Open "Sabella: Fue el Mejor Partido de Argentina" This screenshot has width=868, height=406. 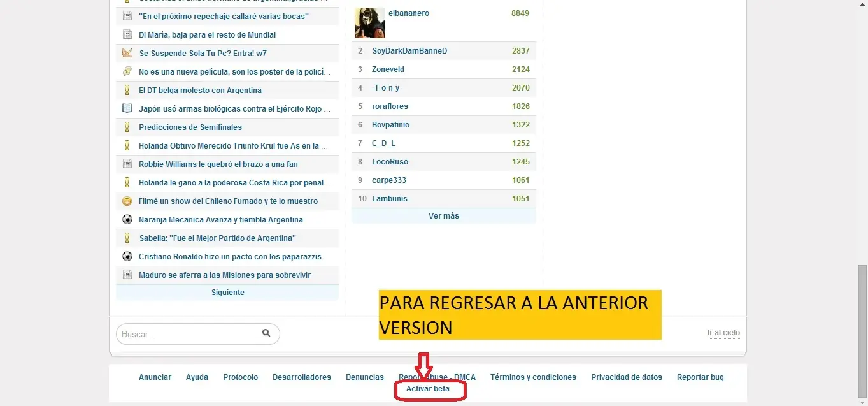tap(218, 238)
